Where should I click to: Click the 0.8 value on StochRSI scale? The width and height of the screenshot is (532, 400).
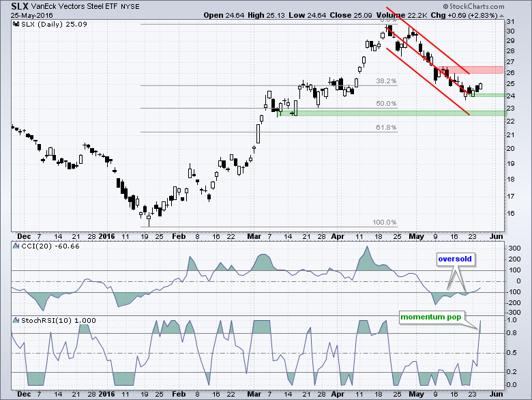pyautogui.click(x=512, y=333)
